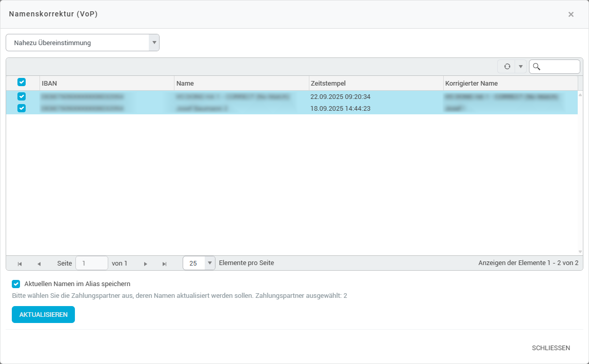This screenshot has width=589, height=364.
Task: Click the grid's vertical scrollbar
Action: pos(580,173)
